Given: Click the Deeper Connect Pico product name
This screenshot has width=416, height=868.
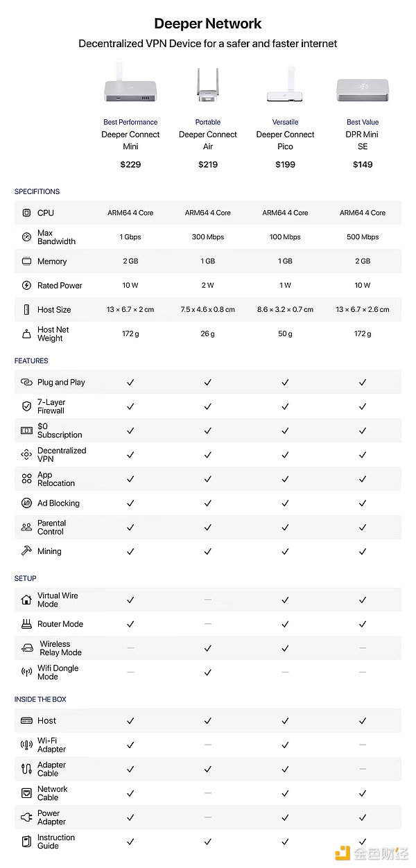Looking at the screenshot, I should pos(285,140).
